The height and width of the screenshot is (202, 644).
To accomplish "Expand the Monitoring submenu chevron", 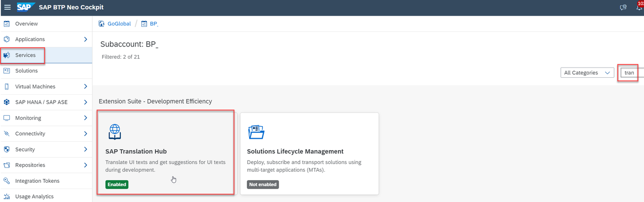I will [x=85, y=118].
